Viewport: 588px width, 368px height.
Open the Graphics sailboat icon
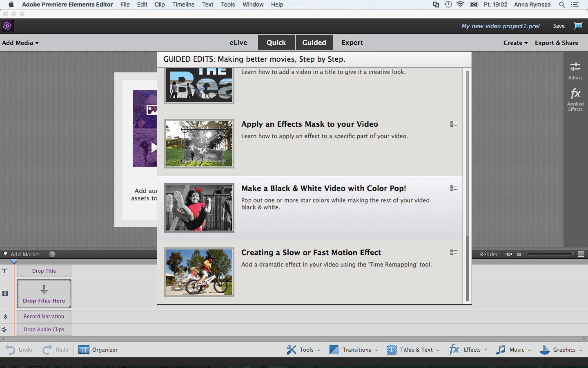(545, 350)
